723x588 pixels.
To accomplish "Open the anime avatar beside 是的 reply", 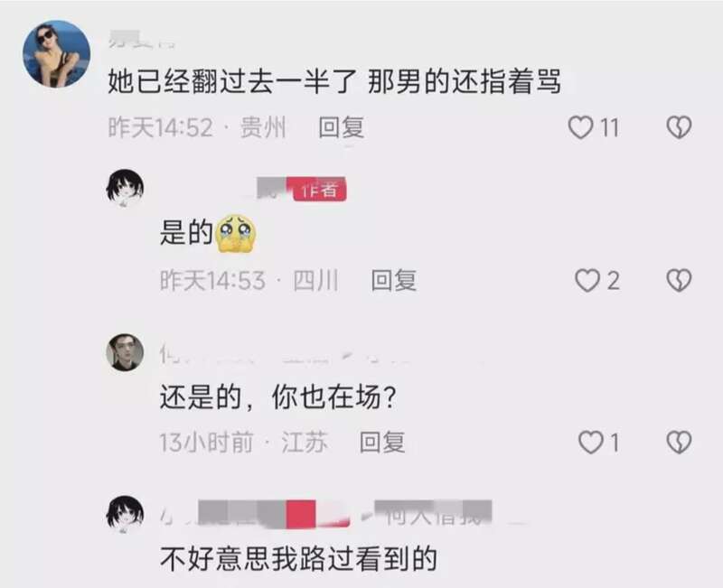I will (x=125, y=187).
